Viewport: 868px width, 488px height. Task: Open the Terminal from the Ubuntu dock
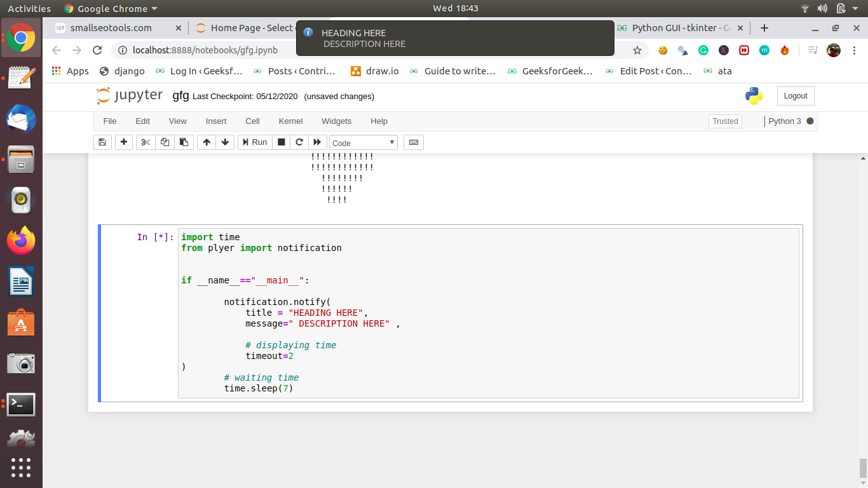[x=21, y=404]
